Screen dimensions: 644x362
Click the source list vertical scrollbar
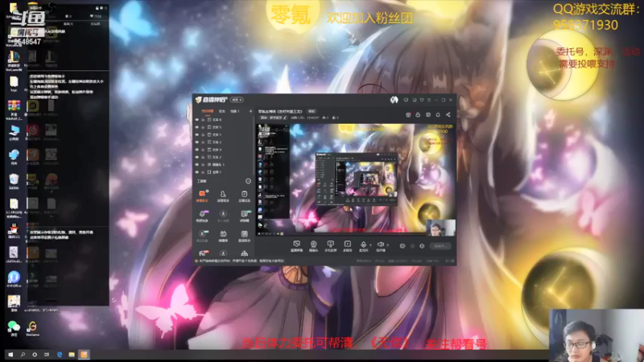[x=254, y=146]
